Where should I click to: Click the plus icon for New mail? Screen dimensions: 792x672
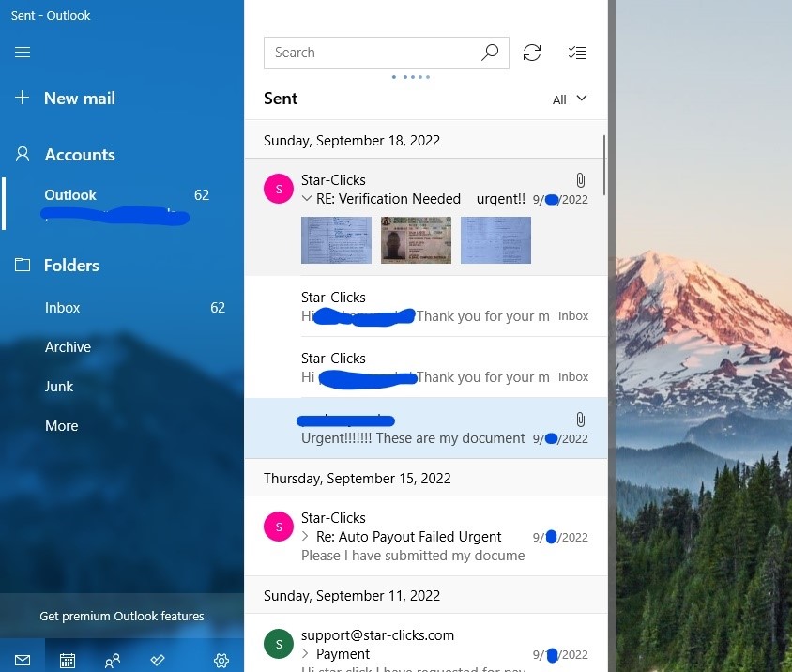(x=22, y=97)
